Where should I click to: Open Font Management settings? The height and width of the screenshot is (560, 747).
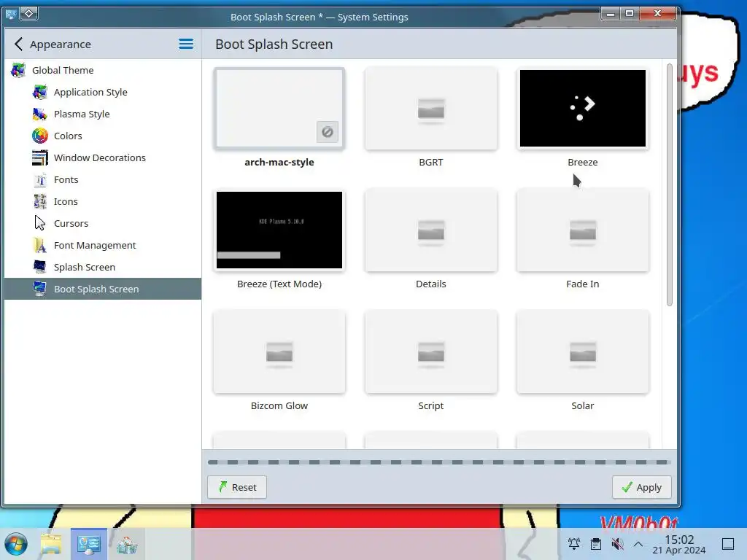click(x=102, y=245)
